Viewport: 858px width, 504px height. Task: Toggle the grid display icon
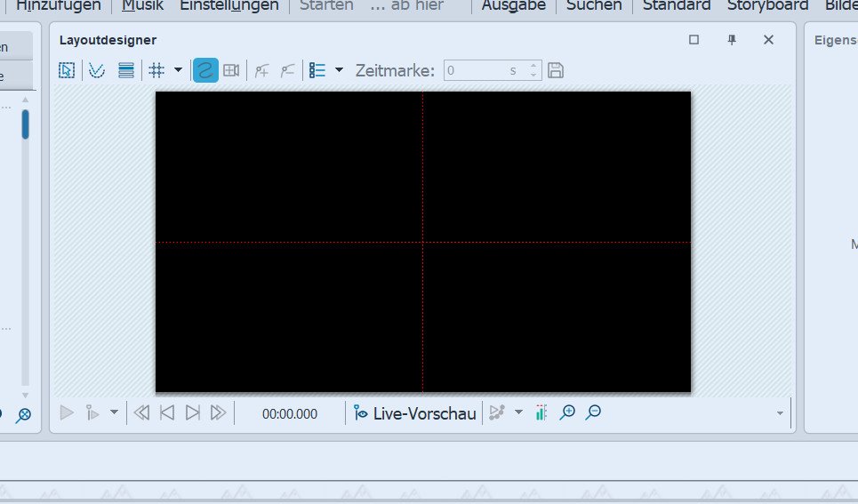156,70
